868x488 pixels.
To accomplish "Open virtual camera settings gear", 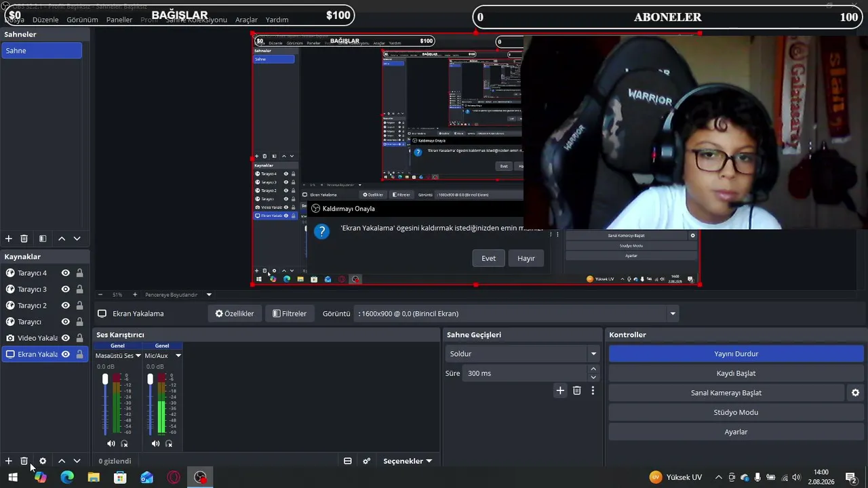I will (x=856, y=392).
